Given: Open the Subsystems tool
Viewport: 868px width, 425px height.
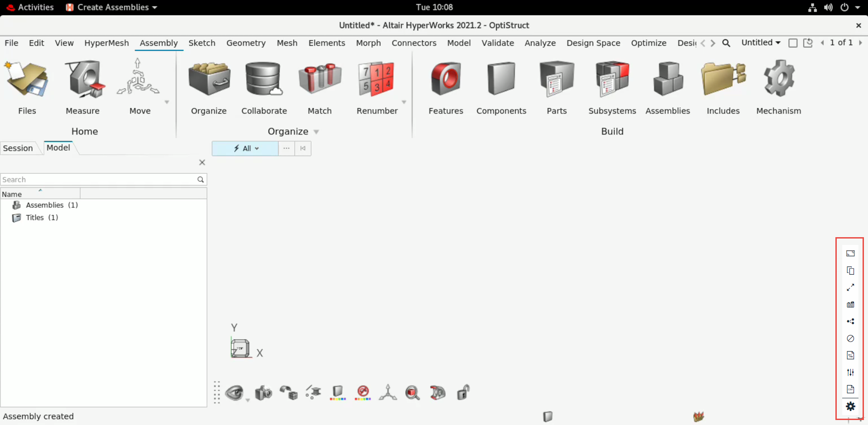Looking at the screenshot, I should (x=612, y=79).
